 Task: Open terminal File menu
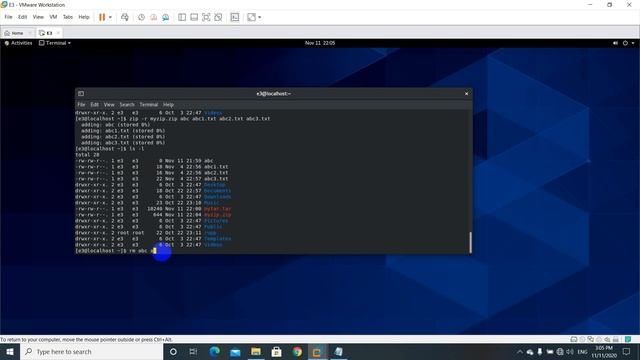point(81,104)
